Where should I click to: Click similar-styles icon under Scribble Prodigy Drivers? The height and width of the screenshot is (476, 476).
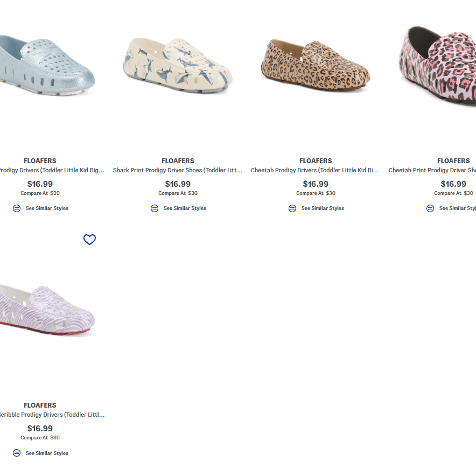17,453
